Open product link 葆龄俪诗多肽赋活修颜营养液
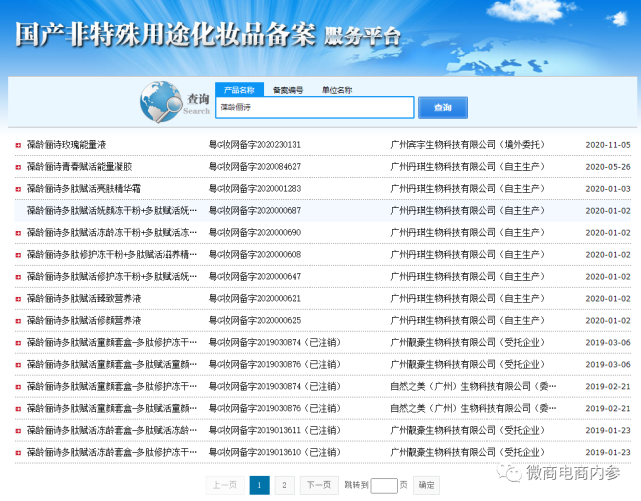 (84, 320)
